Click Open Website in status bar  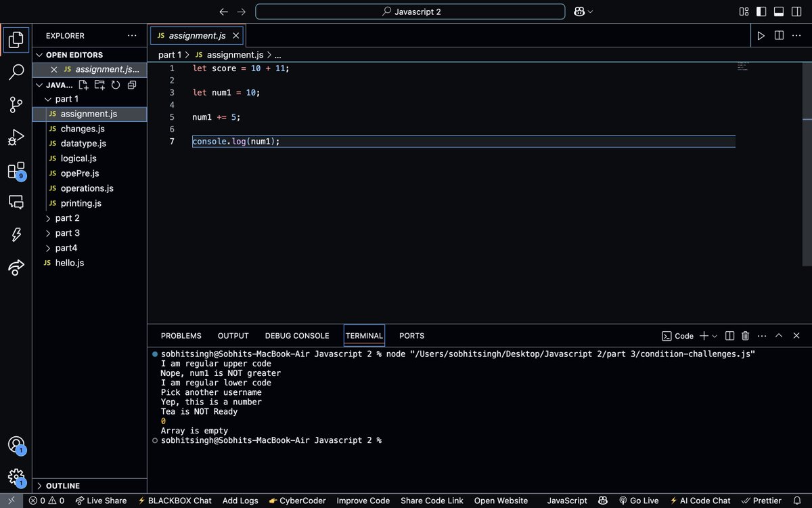(501, 501)
